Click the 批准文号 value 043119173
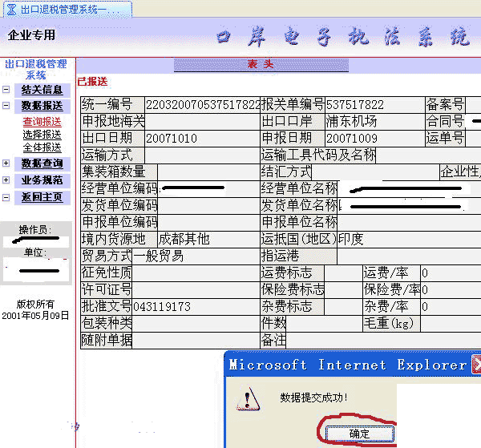 tap(162, 307)
